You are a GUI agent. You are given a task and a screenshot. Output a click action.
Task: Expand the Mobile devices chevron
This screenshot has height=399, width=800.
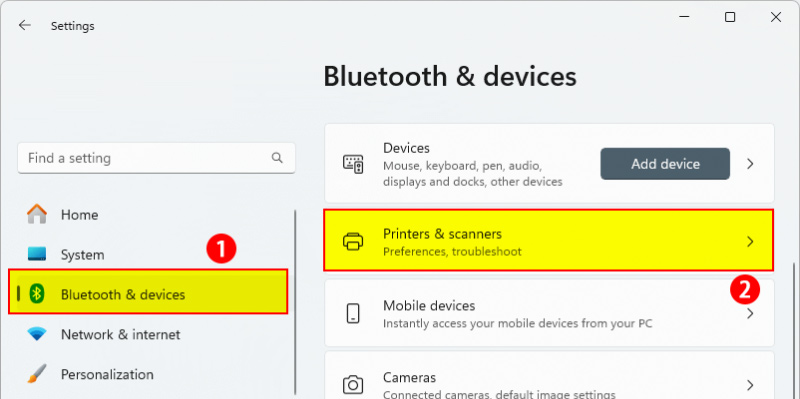(750, 313)
